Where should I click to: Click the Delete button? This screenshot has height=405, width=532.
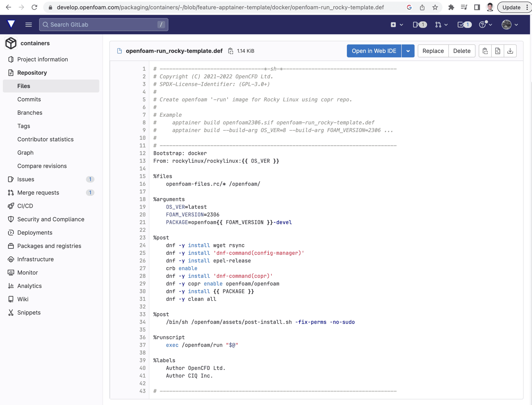click(x=462, y=51)
